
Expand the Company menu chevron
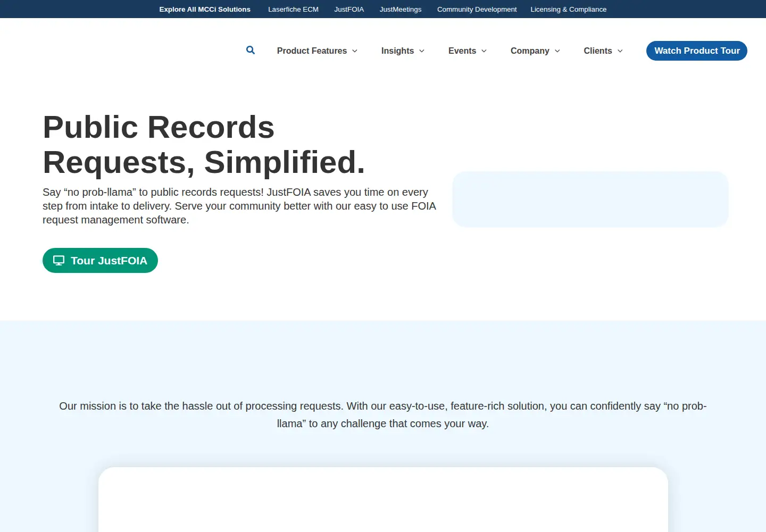pos(557,51)
